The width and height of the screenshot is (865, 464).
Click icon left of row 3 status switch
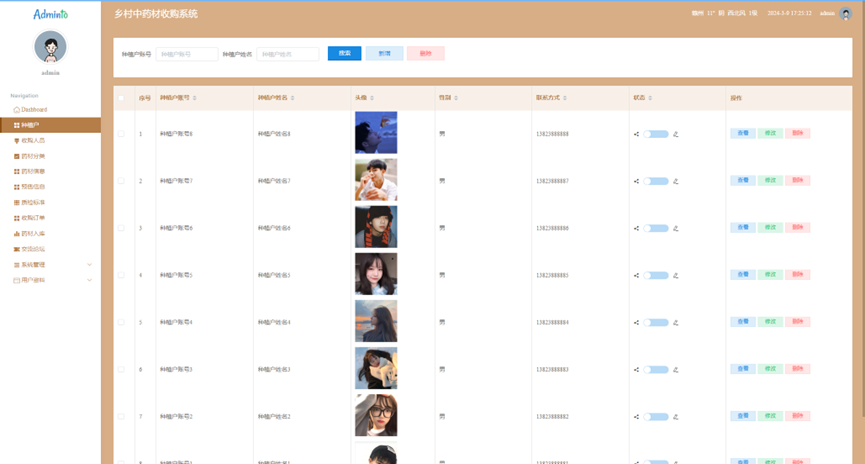(636, 228)
